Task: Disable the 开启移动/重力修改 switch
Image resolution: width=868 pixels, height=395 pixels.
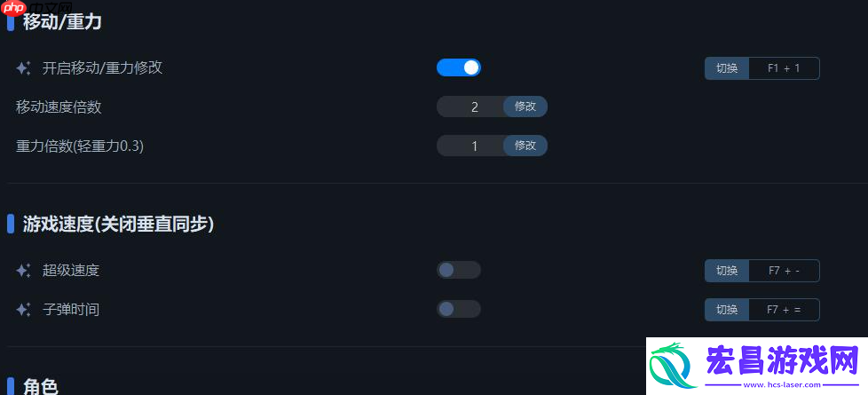Action: click(458, 67)
